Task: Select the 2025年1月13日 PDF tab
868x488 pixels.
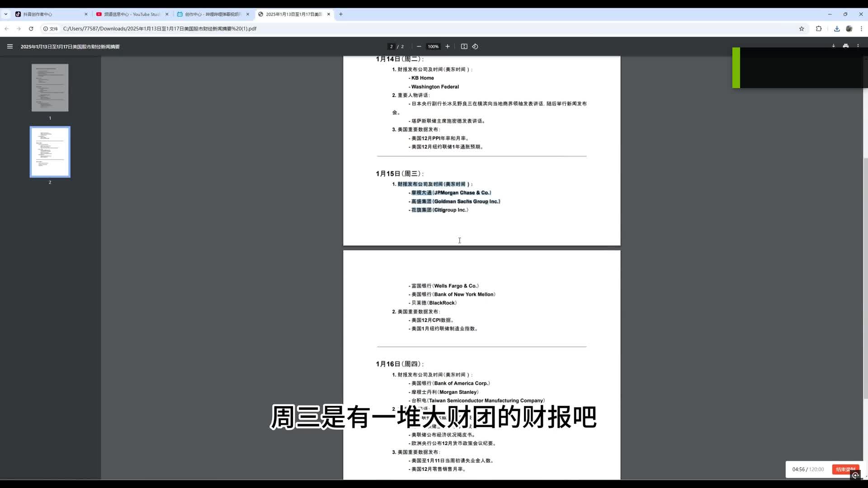Action: pos(294,14)
